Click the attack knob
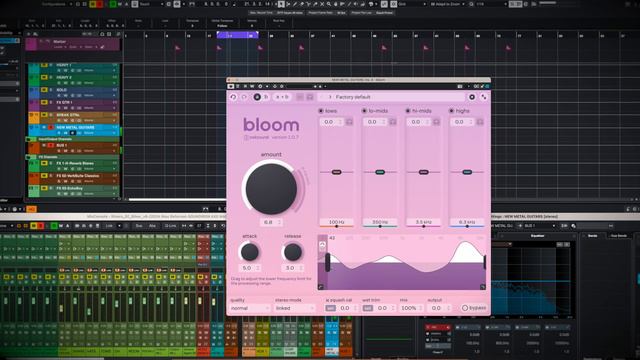This screenshot has width=640, height=360. point(249,252)
